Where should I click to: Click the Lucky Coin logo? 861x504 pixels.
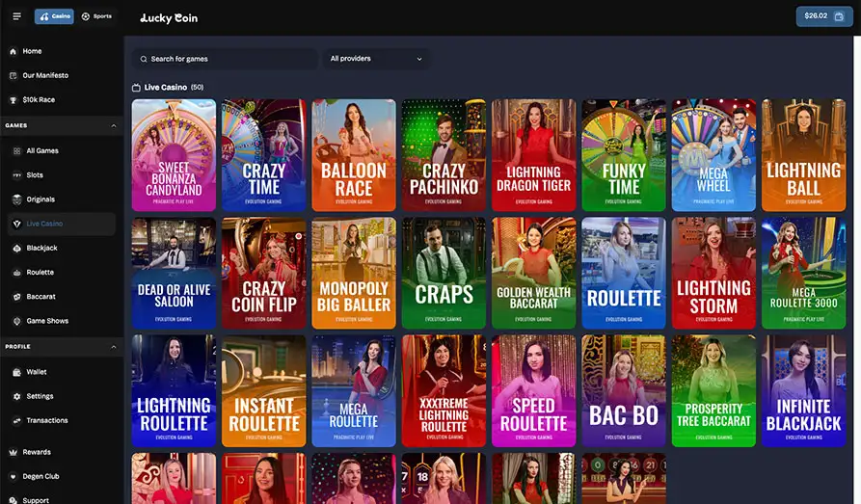[x=169, y=18]
